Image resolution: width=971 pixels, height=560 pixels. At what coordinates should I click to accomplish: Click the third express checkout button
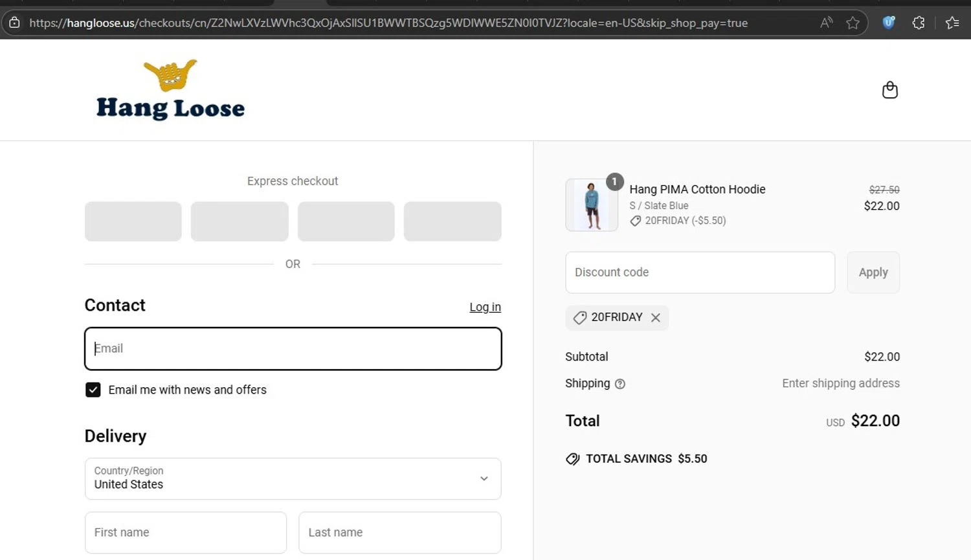pyautogui.click(x=346, y=221)
